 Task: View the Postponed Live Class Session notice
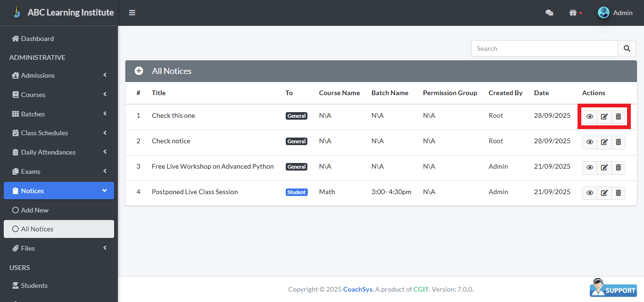(x=590, y=193)
